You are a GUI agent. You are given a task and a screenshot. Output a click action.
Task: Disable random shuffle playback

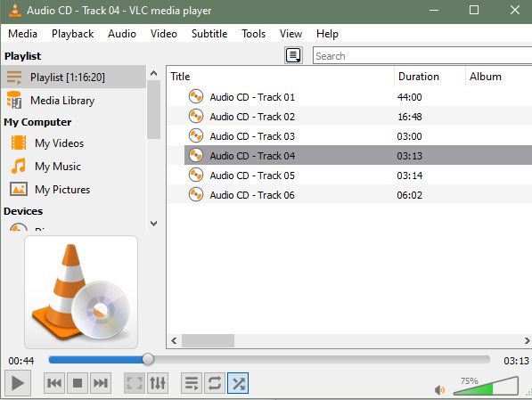click(x=238, y=383)
